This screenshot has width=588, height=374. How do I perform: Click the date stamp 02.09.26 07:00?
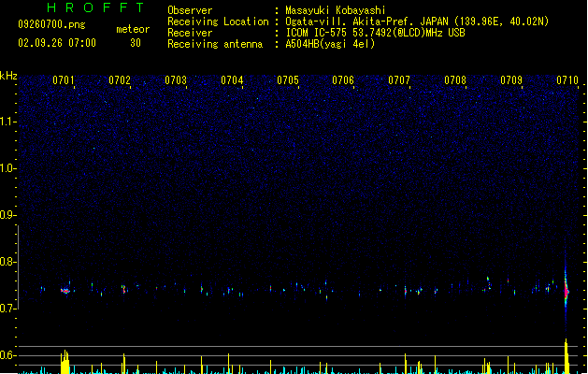pos(57,43)
